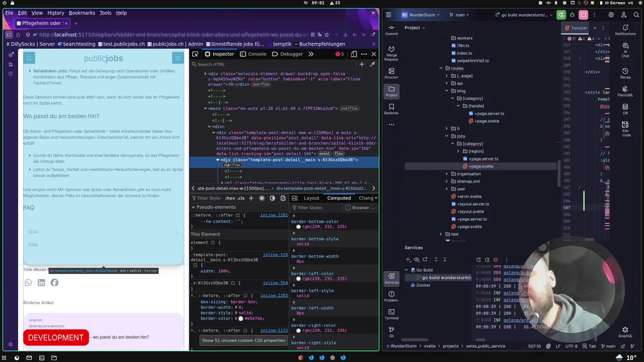Open the test.publicjobs.ch bookmark
Image resolution: width=644 pixels, height=362 pixels.
click(120, 44)
